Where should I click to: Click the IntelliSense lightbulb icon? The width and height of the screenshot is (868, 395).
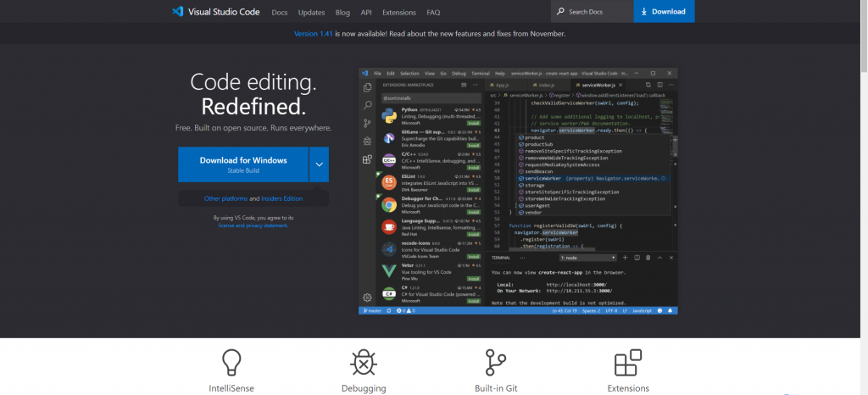pyautogui.click(x=231, y=363)
